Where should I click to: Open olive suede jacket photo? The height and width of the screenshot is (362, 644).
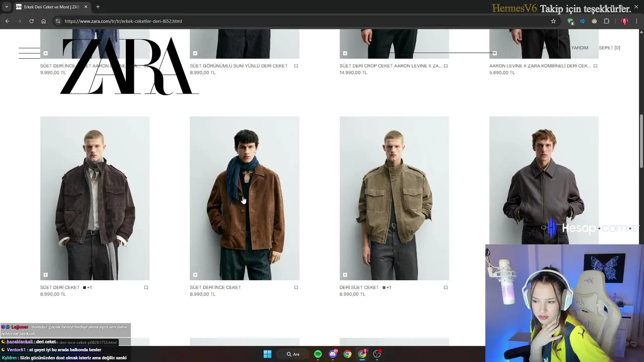point(394,198)
